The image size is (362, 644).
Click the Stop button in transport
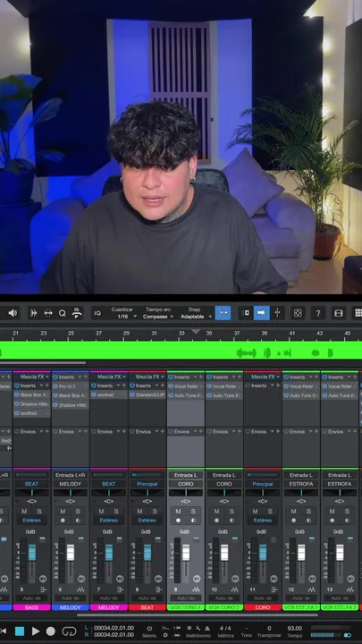20,631
